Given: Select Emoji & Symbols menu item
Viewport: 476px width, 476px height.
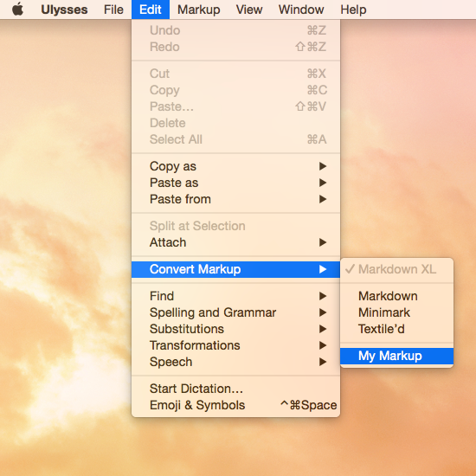Looking at the screenshot, I should 236,405.
